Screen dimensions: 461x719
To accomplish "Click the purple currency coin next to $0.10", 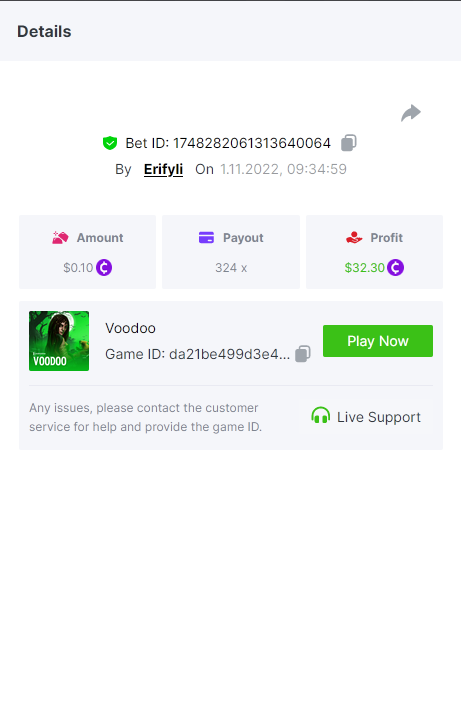I will pos(104,267).
